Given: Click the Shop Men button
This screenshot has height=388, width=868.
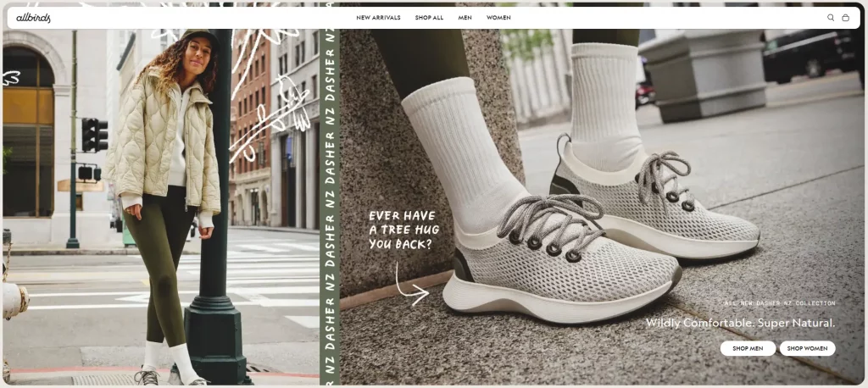Looking at the screenshot, I should (x=748, y=348).
